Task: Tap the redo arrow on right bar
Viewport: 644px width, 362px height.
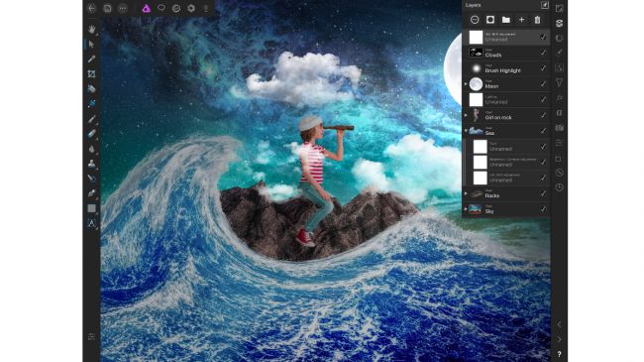Action: click(559, 340)
